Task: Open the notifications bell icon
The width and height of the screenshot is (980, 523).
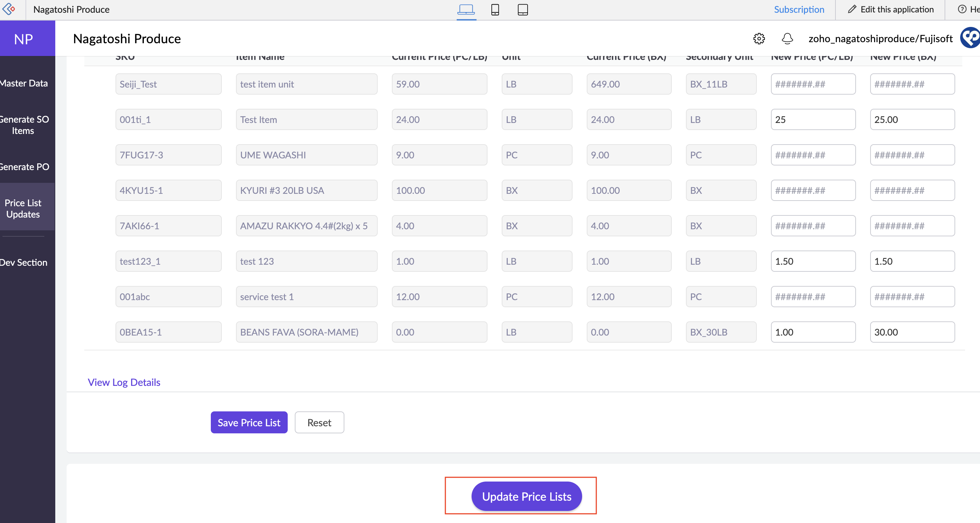Action: tap(787, 38)
